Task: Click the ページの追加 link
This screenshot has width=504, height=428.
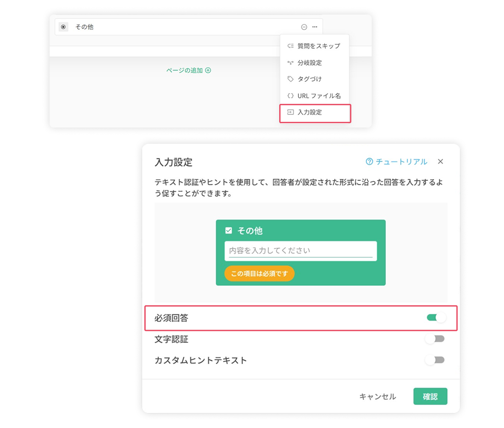Action: pos(188,70)
